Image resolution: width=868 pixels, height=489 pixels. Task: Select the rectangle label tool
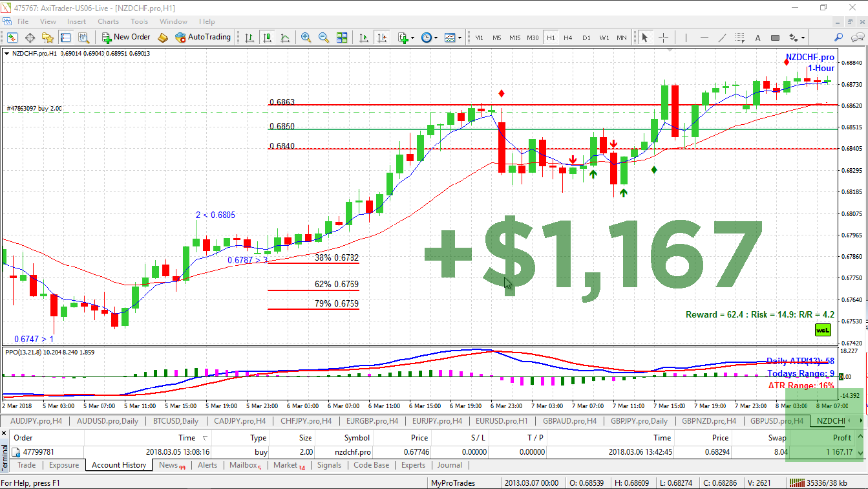(x=776, y=38)
